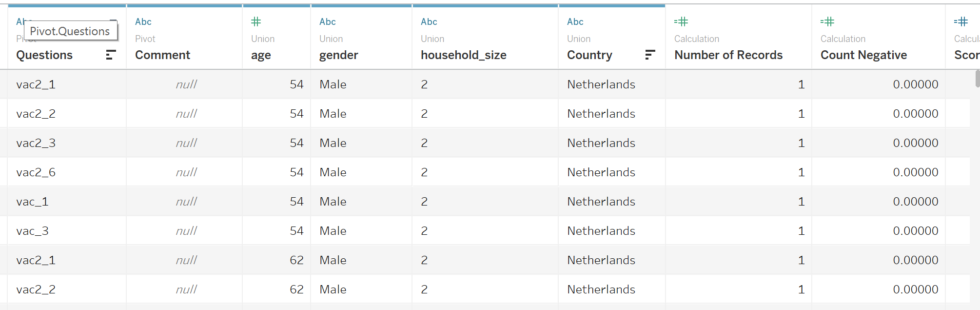Select the age column header

coord(261,55)
